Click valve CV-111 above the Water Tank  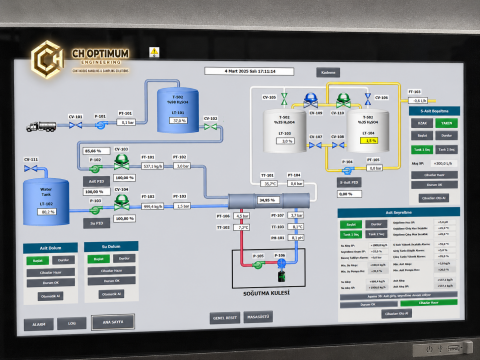31,169
